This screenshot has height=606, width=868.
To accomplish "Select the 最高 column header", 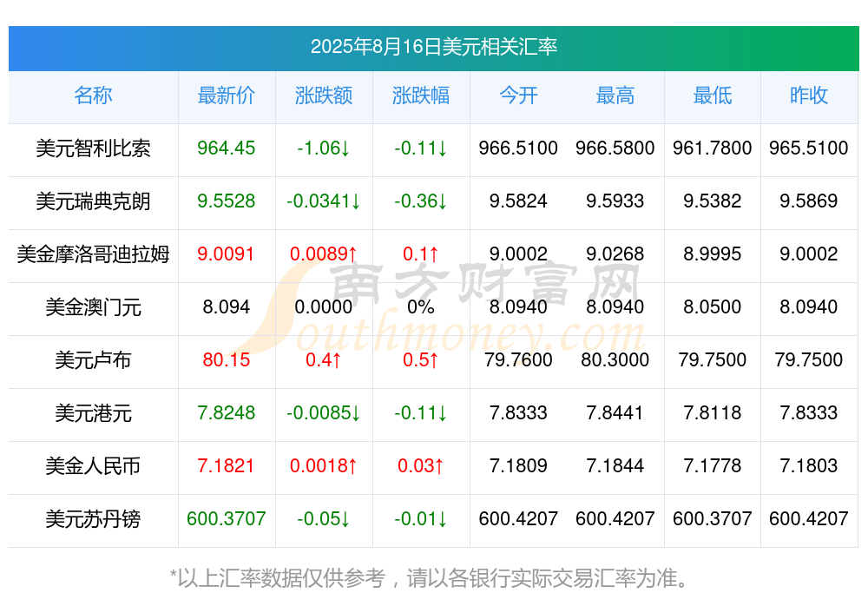I will tap(615, 96).
